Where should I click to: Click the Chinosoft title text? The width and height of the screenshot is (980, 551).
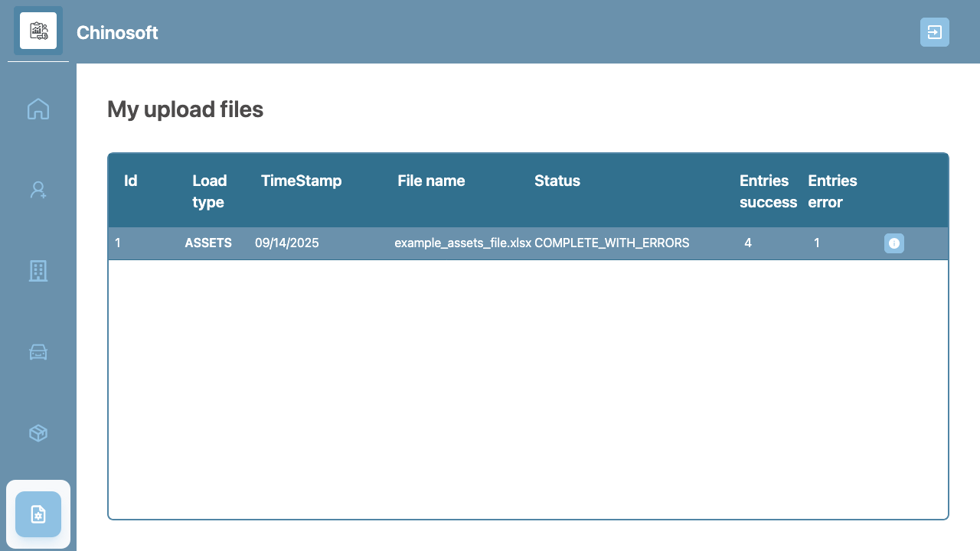coord(116,33)
